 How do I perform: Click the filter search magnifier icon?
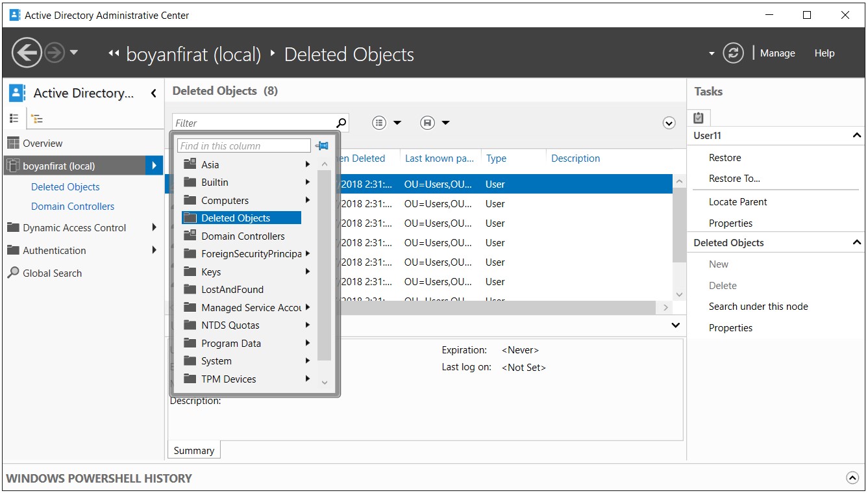click(341, 123)
